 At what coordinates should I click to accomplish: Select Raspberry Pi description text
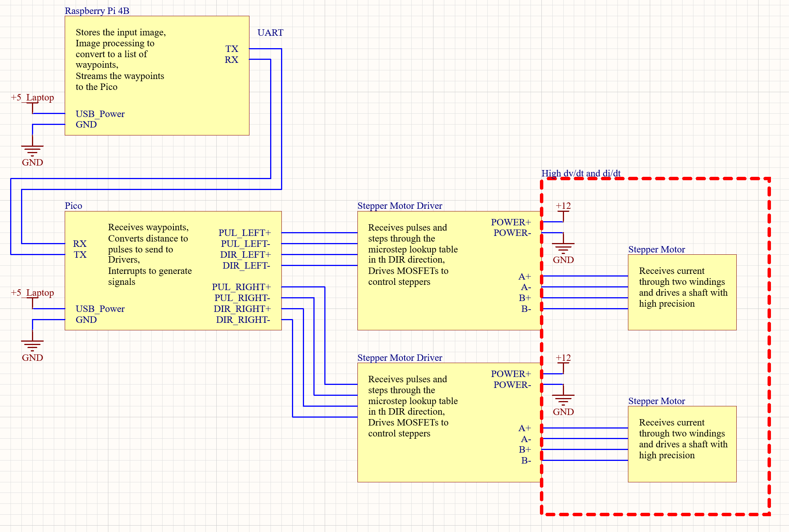tap(121, 59)
